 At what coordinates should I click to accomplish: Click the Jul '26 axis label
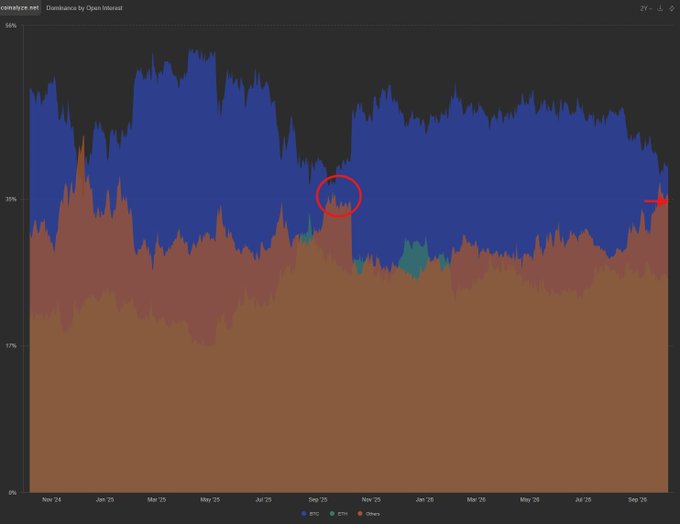pos(583,500)
